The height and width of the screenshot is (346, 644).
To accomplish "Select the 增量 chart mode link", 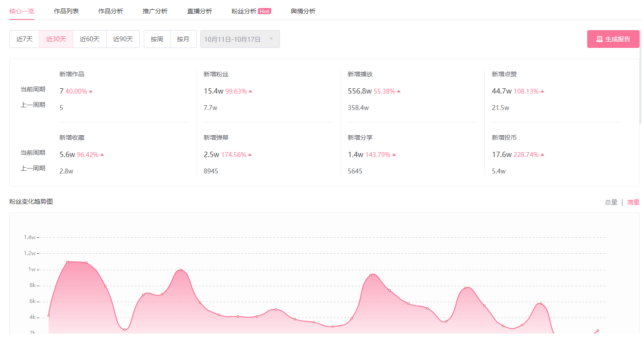I will point(633,202).
